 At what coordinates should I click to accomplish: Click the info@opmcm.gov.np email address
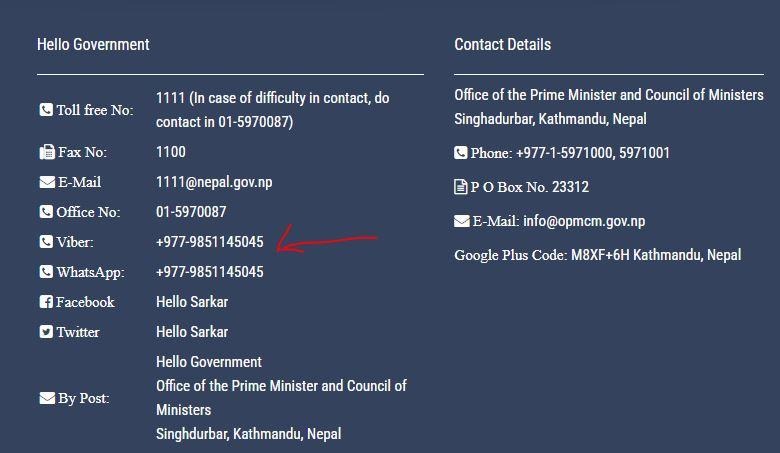point(584,221)
